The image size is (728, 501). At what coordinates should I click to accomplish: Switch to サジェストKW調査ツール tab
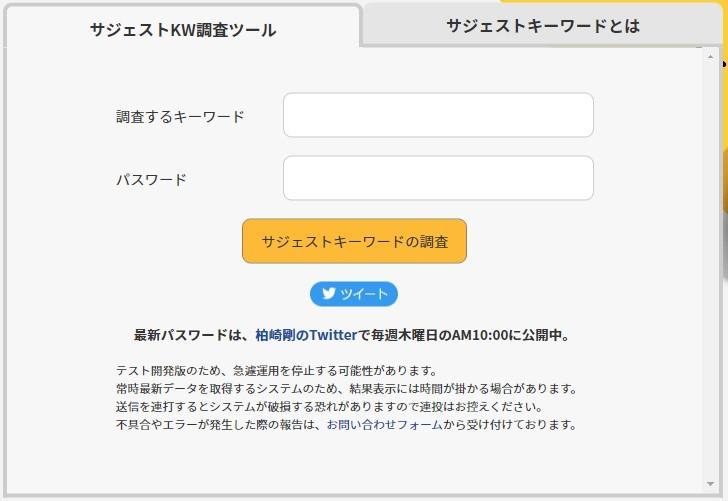[x=183, y=29]
